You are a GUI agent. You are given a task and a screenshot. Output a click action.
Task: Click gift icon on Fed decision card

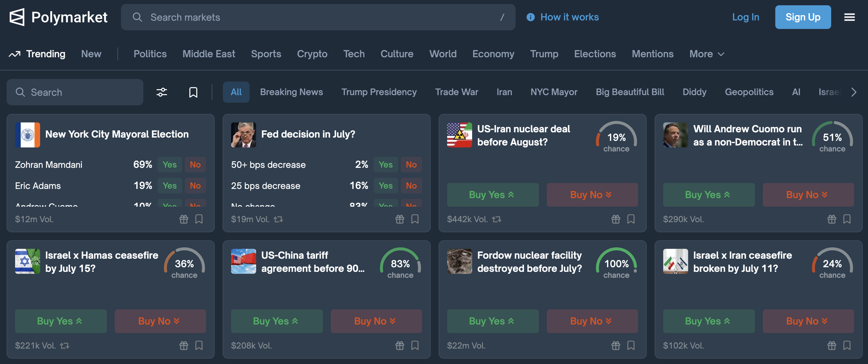[x=399, y=219]
